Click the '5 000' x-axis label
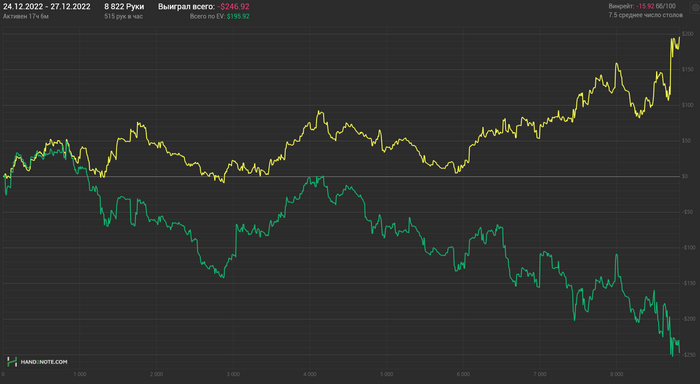700x384 pixels. point(387,374)
